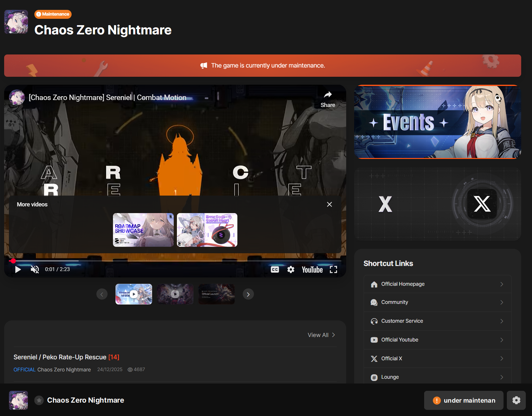The width and height of the screenshot is (532, 416).
Task: Click View All posts link
Action: coord(321,335)
